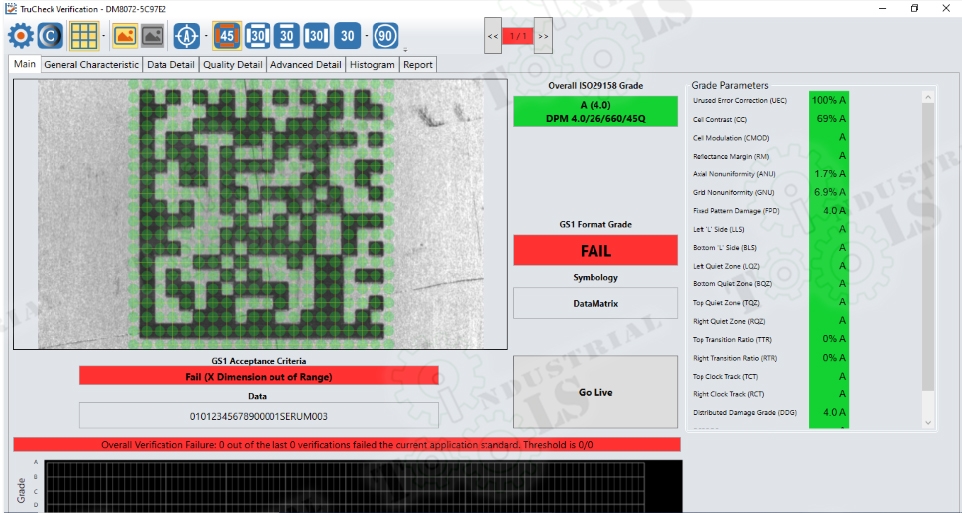Select Right Transition Ratio (RTR) row
The width and height of the screenshot is (962, 513).
click(x=770, y=357)
